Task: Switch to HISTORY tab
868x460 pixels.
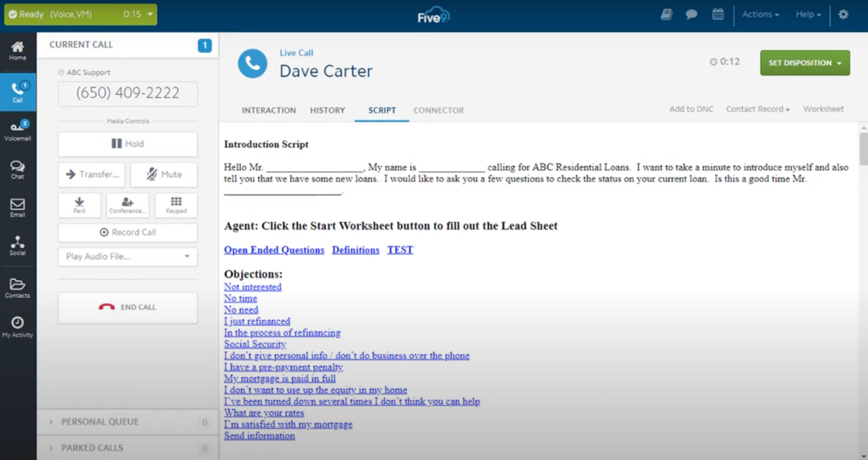Action: pos(328,111)
